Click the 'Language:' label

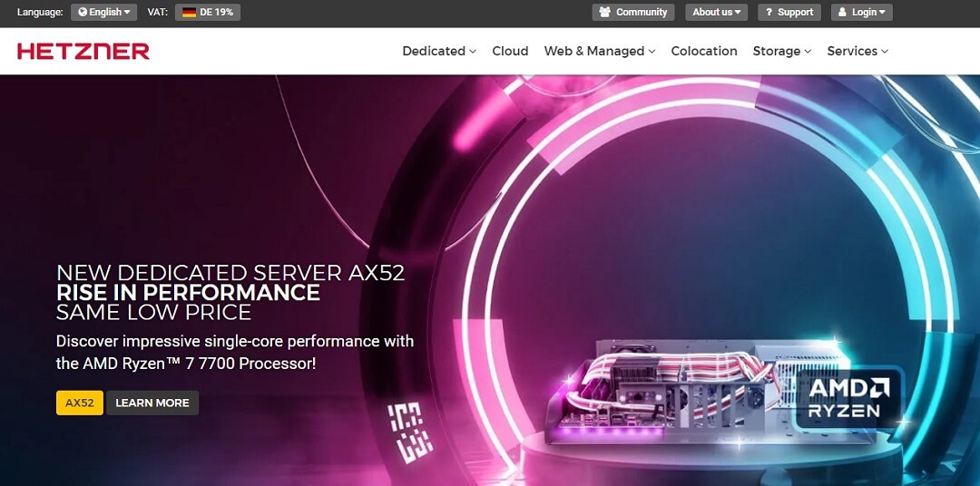click(40, 12)
